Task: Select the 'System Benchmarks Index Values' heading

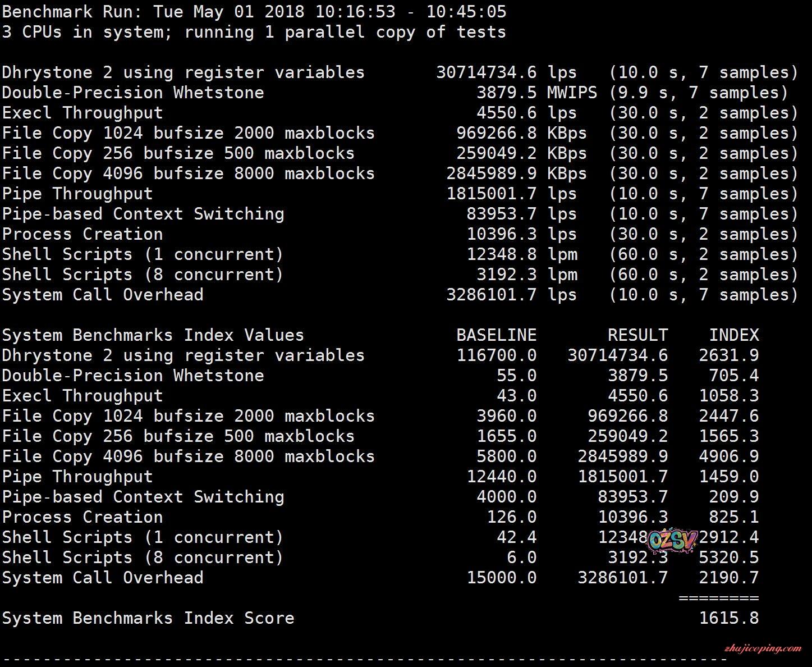Action: coord(153,335)
